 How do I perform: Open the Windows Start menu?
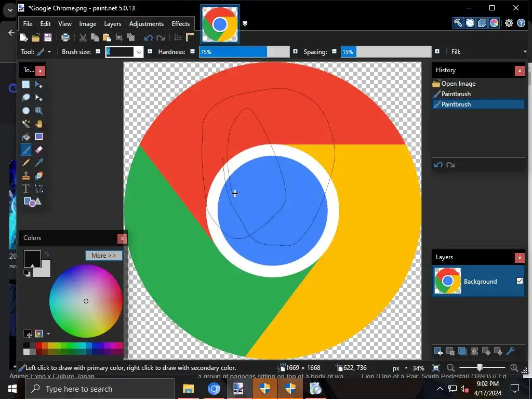12,389
